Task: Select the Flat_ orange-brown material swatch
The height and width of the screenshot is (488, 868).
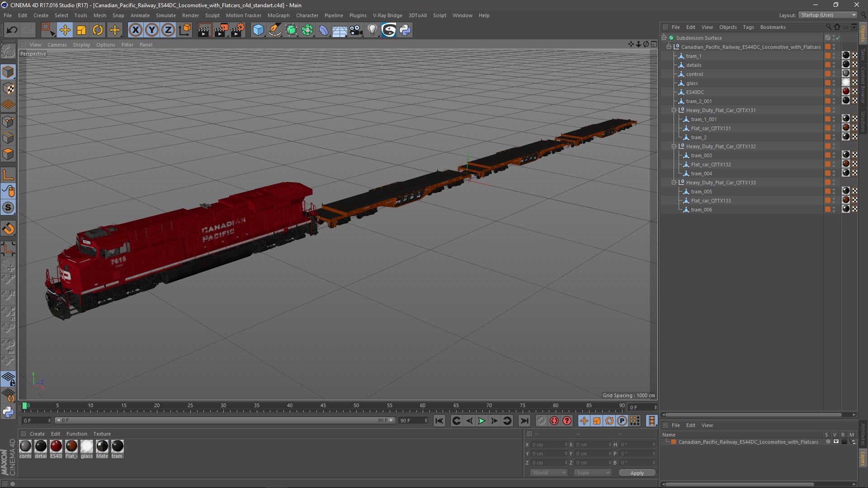Action: [71, 446]
